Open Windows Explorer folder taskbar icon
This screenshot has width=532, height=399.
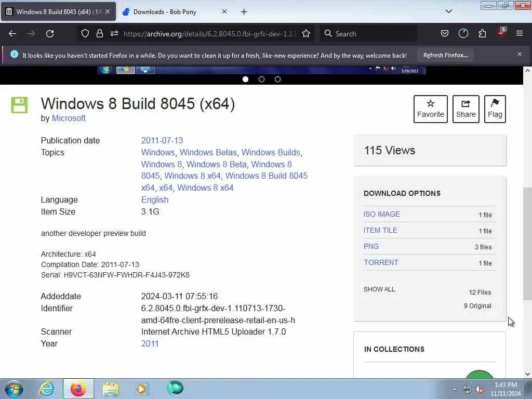pos(110,389)
